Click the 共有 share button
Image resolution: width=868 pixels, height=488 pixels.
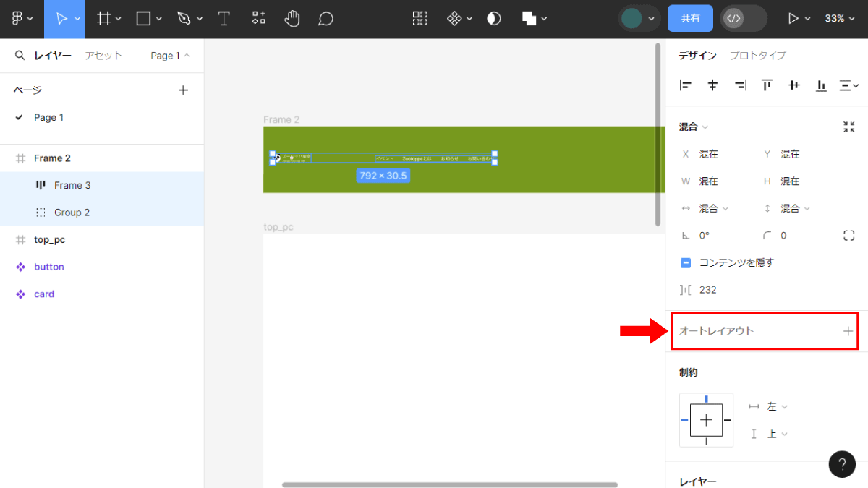click(690, 19)
